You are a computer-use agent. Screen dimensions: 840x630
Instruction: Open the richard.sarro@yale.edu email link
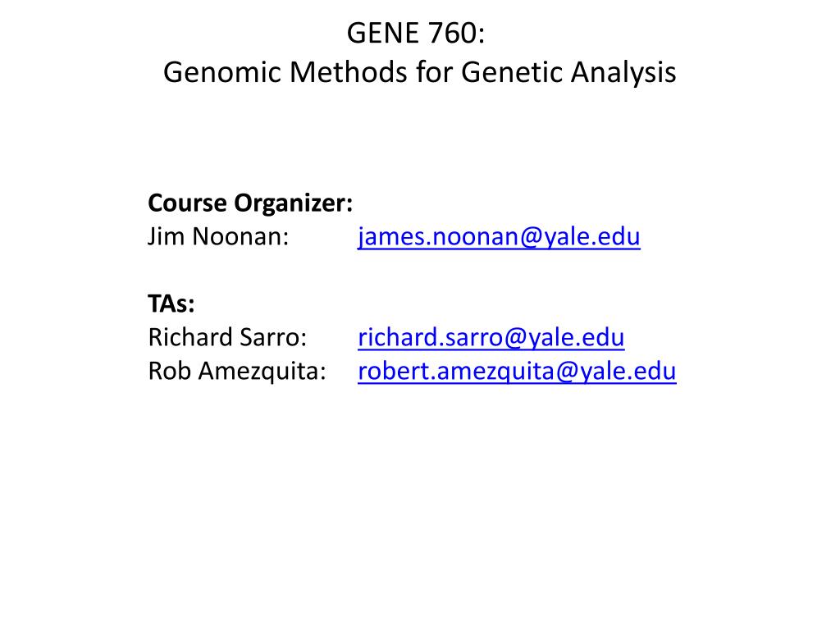tap(491, 337)
